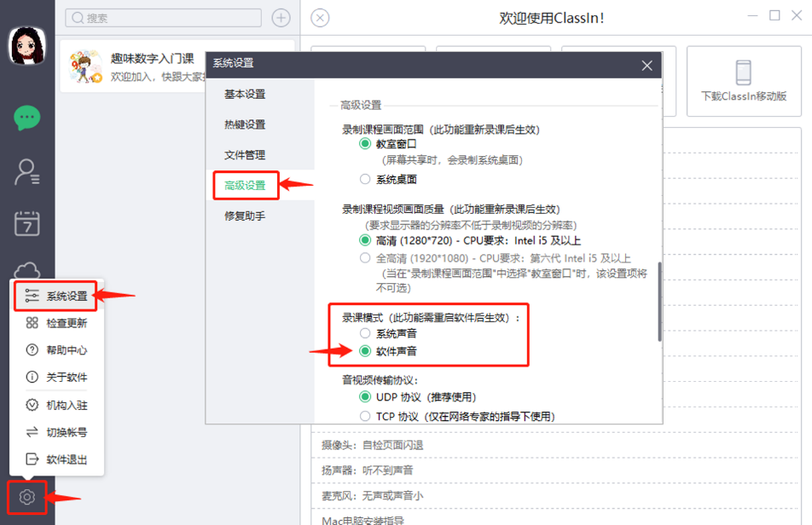Select UDP 协议 transport radio

click(x=365, y=396)
